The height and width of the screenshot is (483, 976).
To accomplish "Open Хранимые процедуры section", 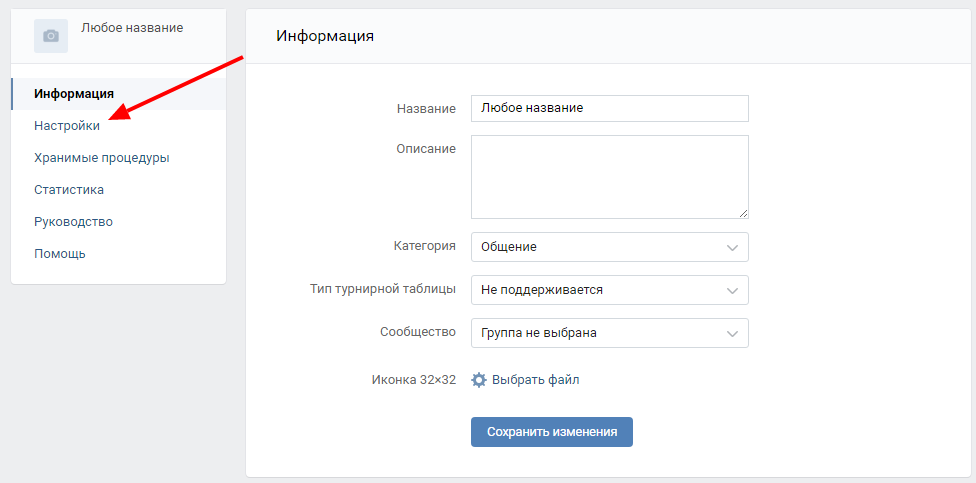I will 101,158.
